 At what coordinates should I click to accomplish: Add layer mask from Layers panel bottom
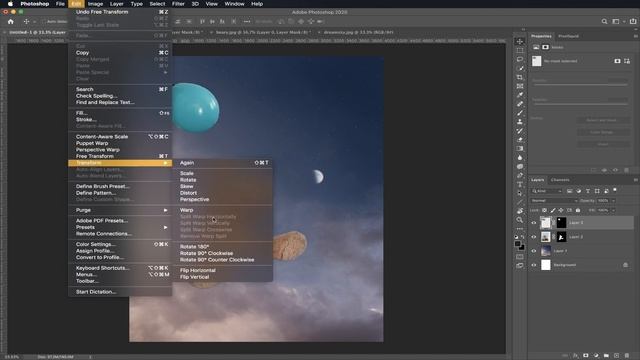pos(586,356)
